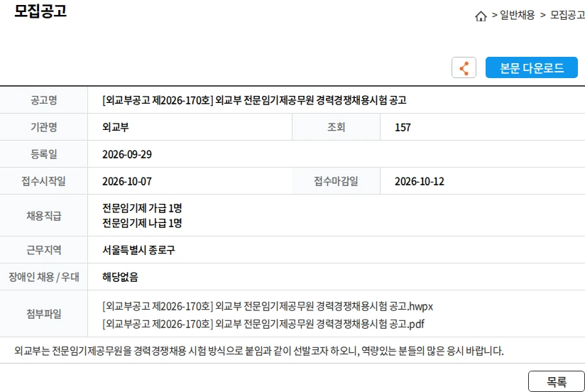Click the view count 157
The width and height of the screenshot is (585, 392).
tap(403, 127)
